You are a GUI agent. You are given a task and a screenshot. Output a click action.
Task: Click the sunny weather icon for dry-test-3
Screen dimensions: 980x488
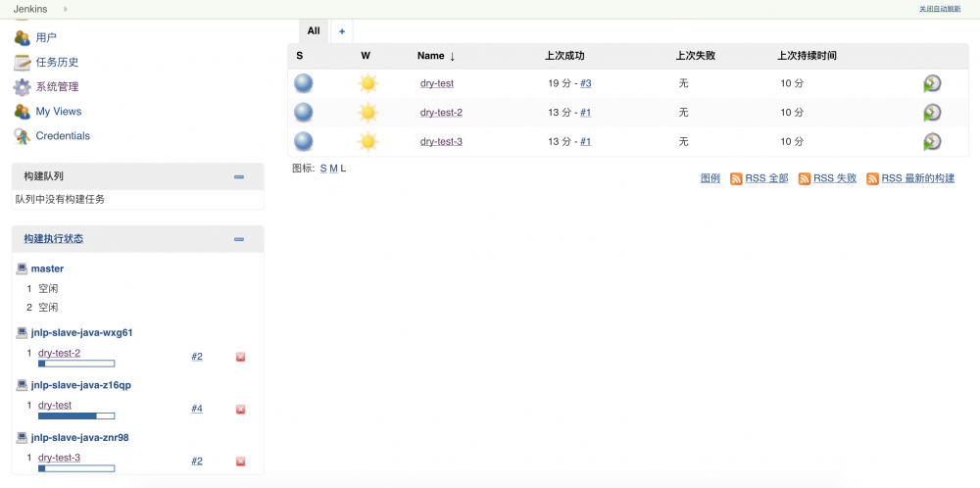(x=368, y=142)
